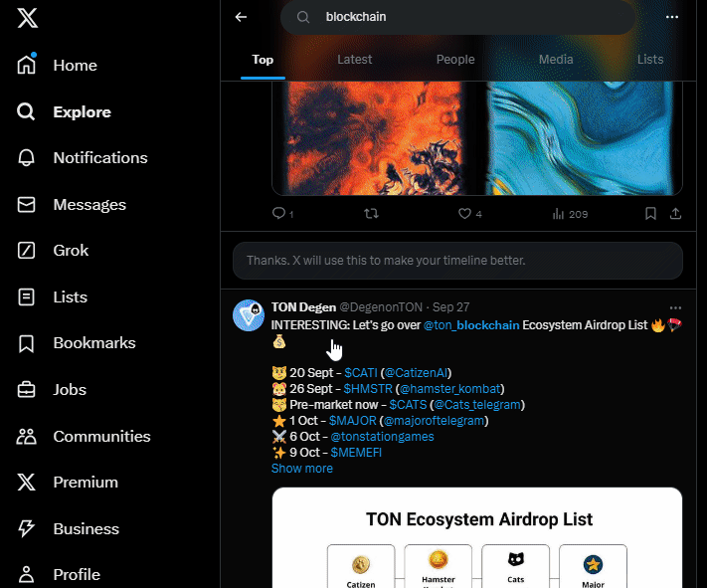Open the @ton_blockchain mention link

[x=471, y=324]
